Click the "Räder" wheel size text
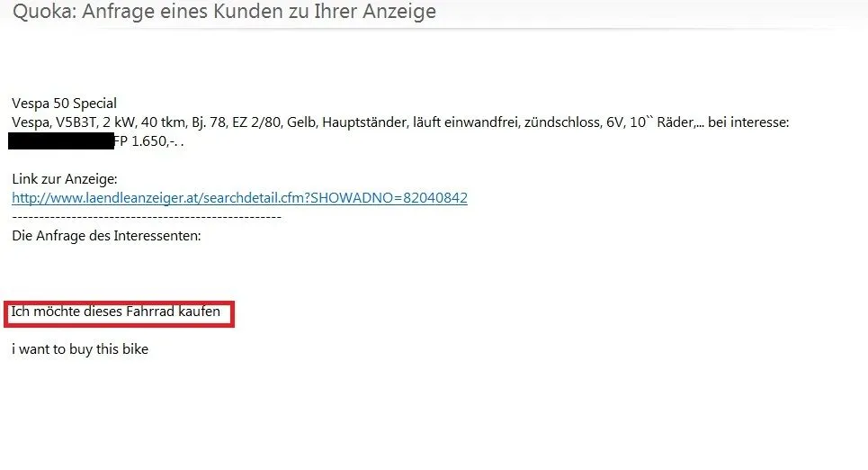 [675, 122]
